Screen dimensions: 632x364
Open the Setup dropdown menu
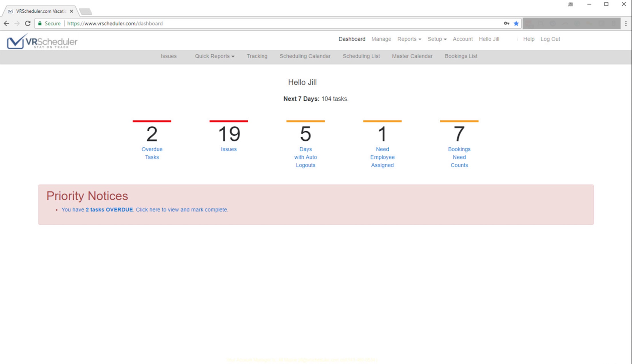(x=437, y=39)
